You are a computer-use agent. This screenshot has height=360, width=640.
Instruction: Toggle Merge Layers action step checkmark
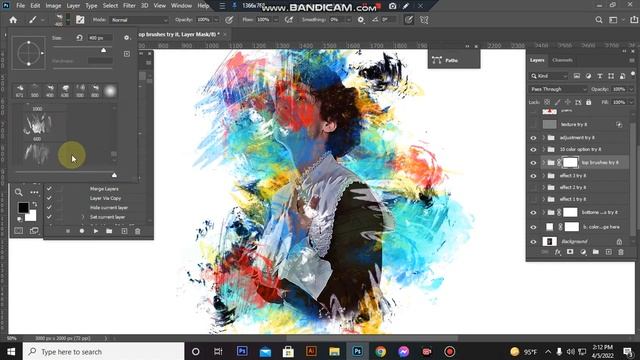(x=49, y=189)
